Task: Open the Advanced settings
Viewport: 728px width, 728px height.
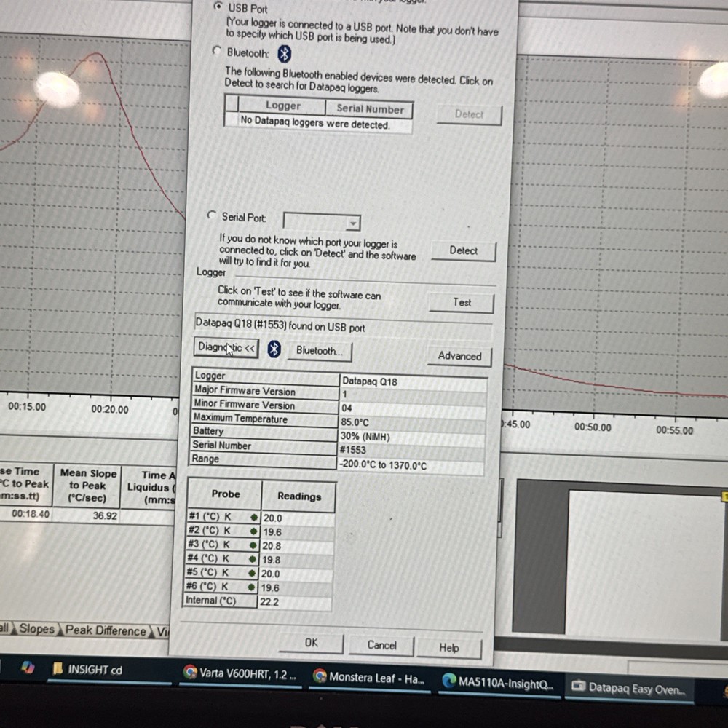Action: coord(459,356)
